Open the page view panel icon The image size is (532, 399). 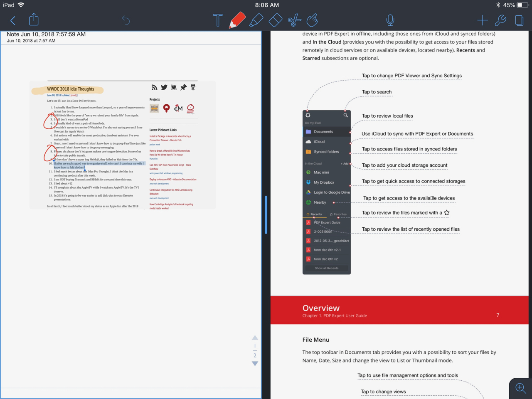pos(519,20)
